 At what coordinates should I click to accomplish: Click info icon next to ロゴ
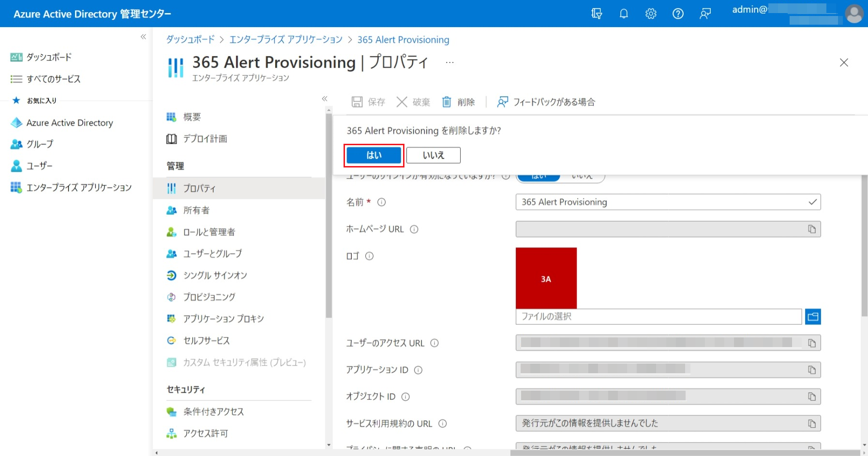point(369,256)
